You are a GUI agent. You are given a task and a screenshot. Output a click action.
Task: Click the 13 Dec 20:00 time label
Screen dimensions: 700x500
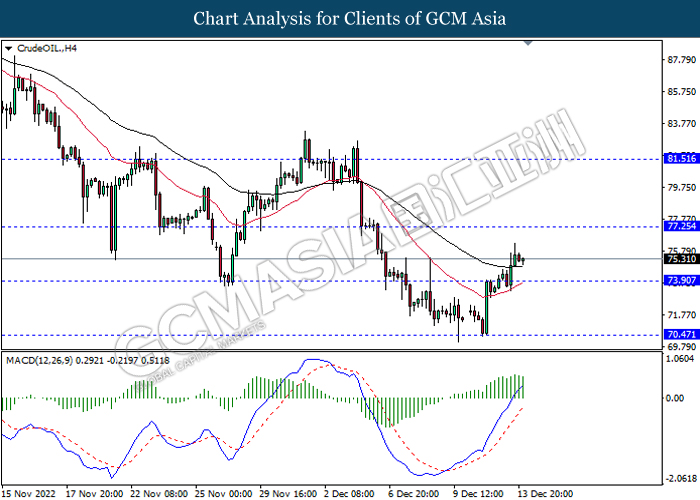pyautogui.click(x=545, y=494)
